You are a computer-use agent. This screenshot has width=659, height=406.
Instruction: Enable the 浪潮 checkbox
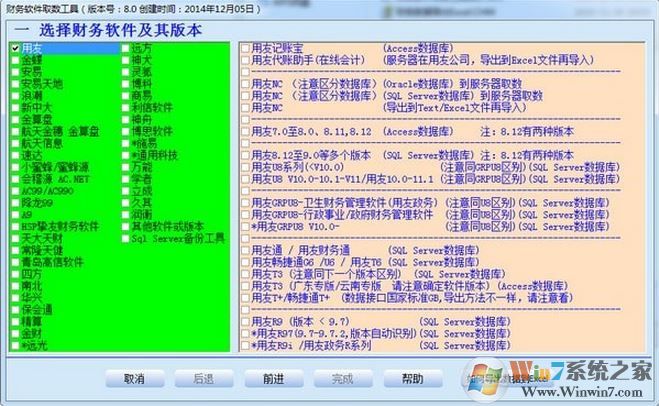tap(16, 96)
